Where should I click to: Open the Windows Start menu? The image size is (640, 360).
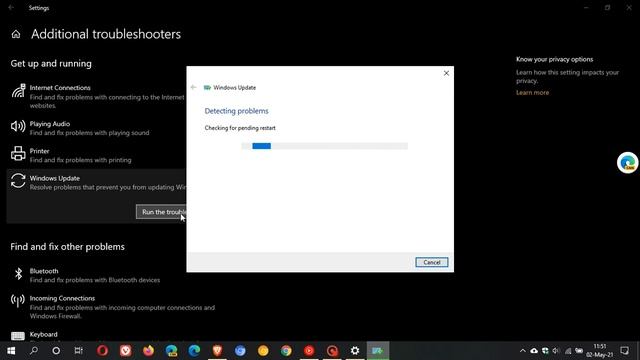point(11,351)
